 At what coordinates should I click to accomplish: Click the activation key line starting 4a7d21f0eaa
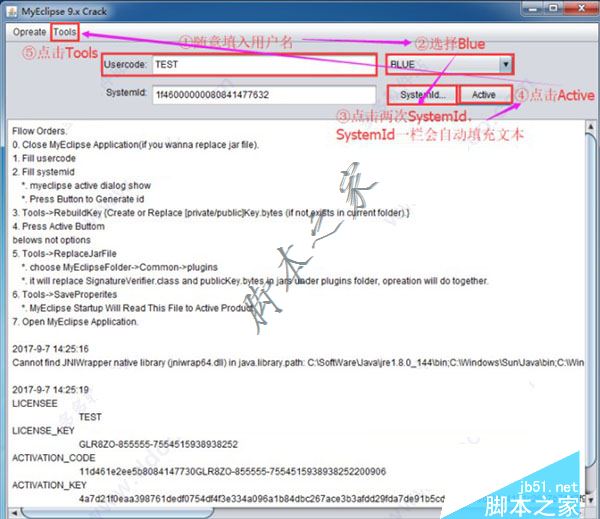[262, 499]
